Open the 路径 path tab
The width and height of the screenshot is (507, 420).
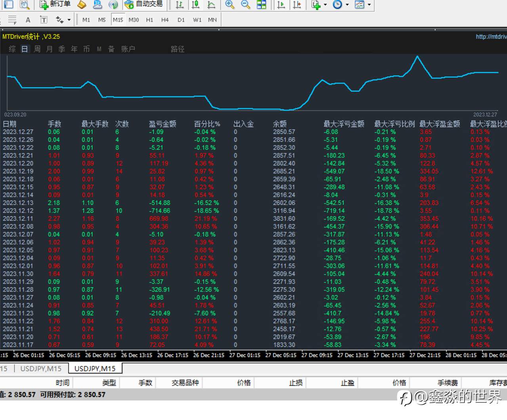[177, 49]
